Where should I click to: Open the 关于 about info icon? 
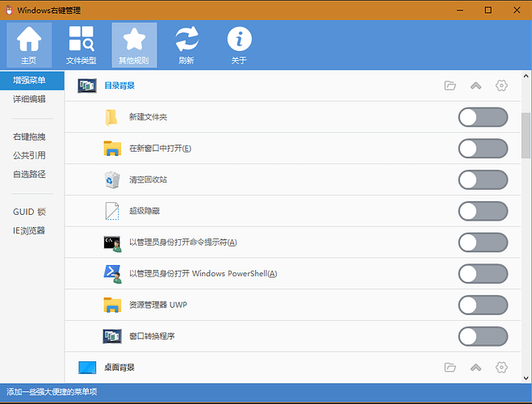coord(239,44)
